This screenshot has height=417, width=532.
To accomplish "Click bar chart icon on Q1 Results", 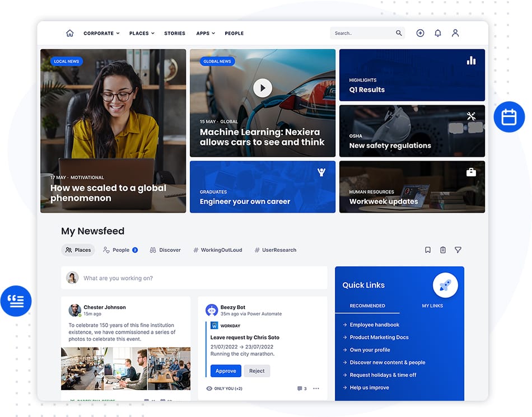I will 471,60.
